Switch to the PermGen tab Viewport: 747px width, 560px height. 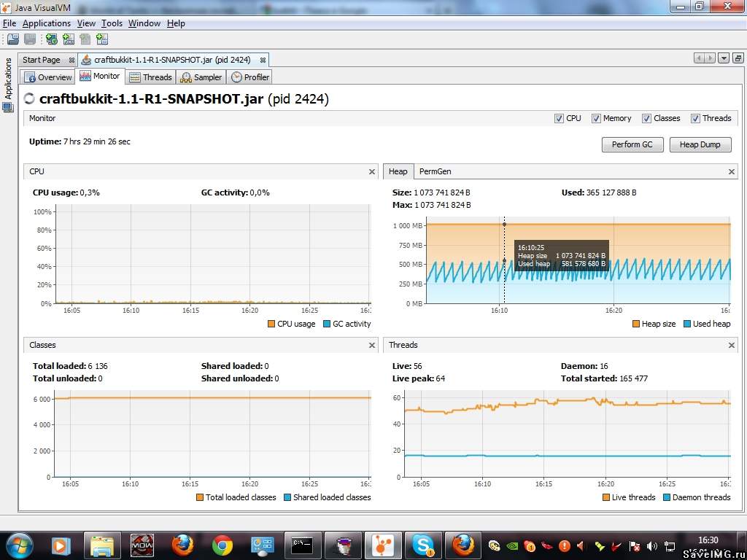(x=435, y=172)
